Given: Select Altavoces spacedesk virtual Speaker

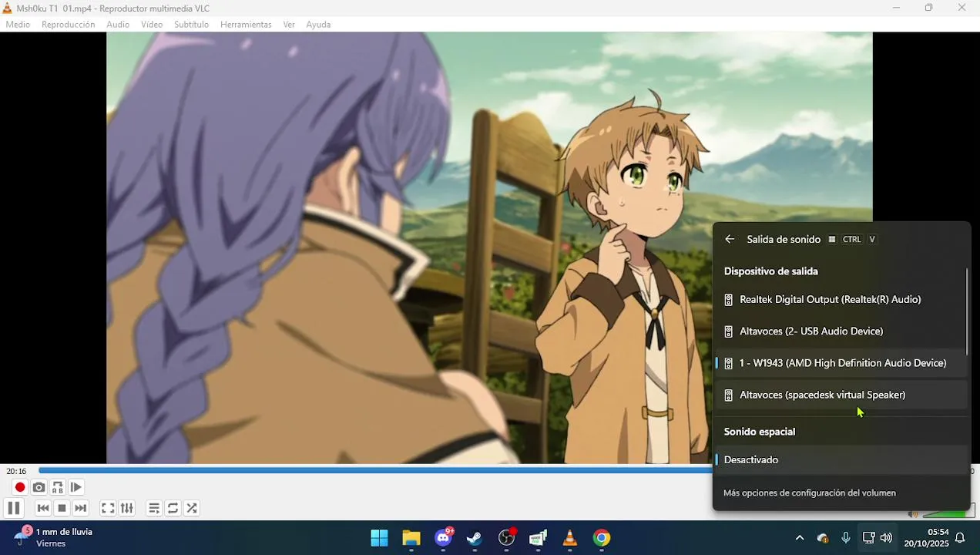Looking at the screenshot, I should 840,395.
